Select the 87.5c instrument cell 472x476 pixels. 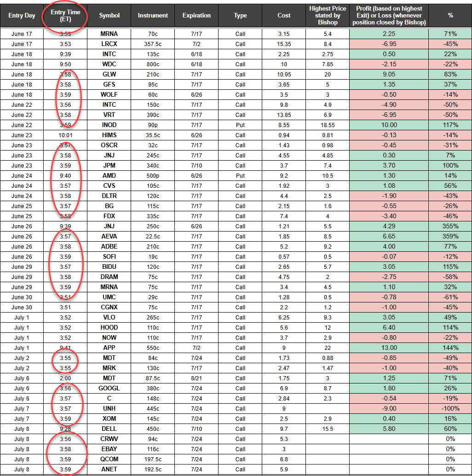click(153, 378)
